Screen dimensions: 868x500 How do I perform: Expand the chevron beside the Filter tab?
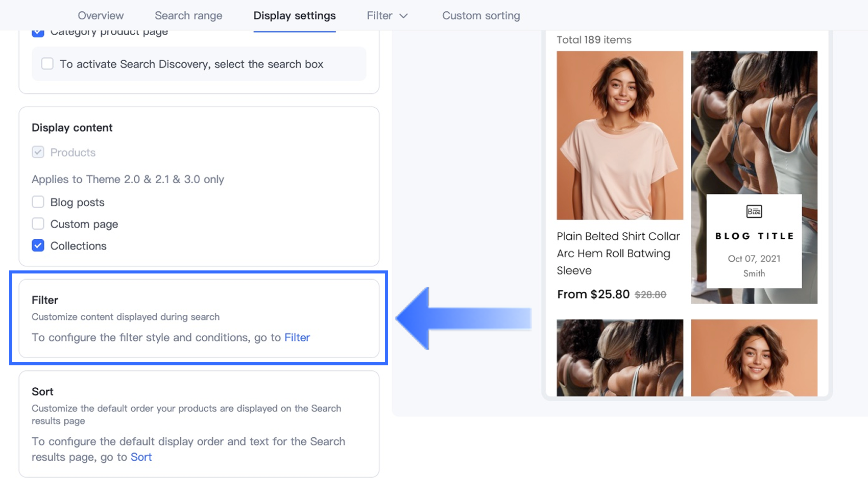click(x=403, y=16)
